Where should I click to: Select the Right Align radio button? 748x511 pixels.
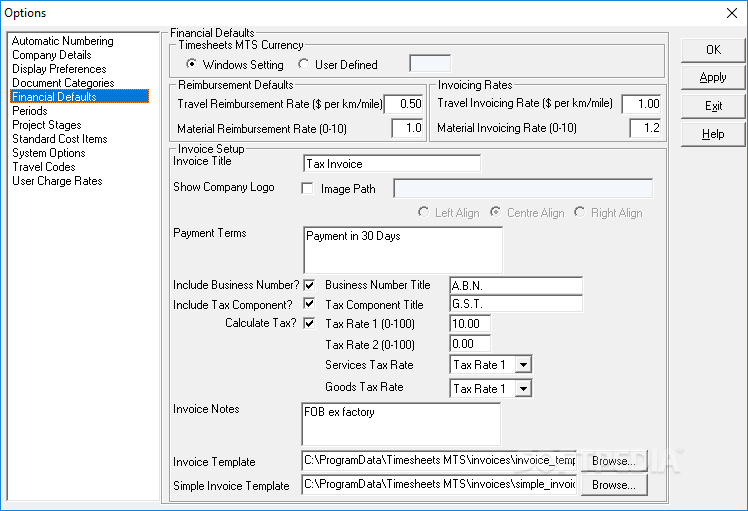pos(580,212)
